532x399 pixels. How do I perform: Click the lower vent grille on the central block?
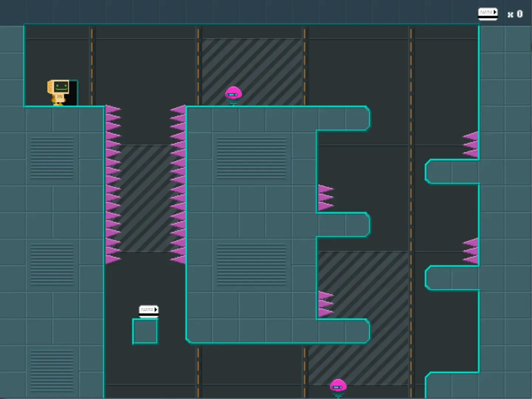click(x=251, y=264)
